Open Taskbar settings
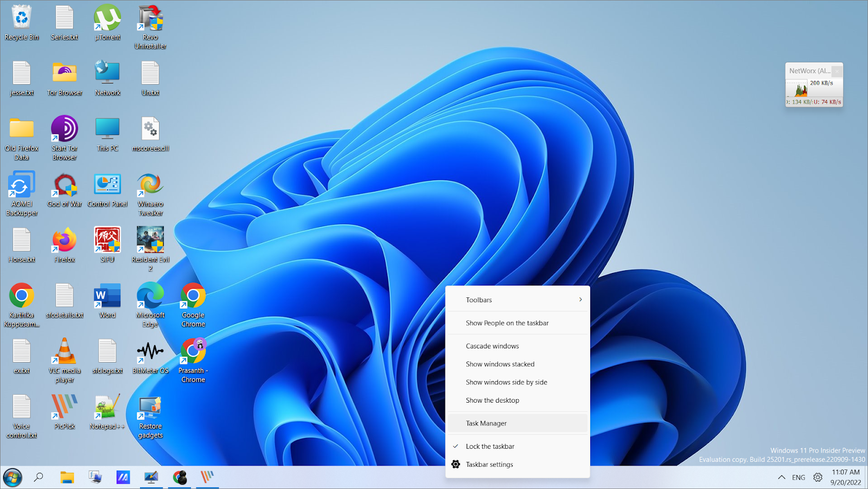The width and height of the screenshot is (868, 489). click(x=489, y=465)
